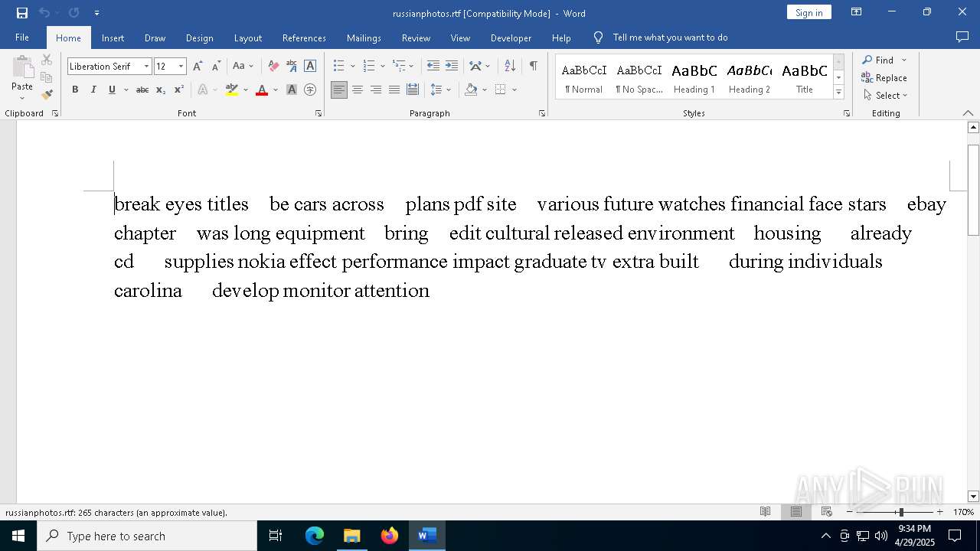The image size is (980, 551).
Task: Click the 170% zoom level
Action: click(x=963, y=512)
